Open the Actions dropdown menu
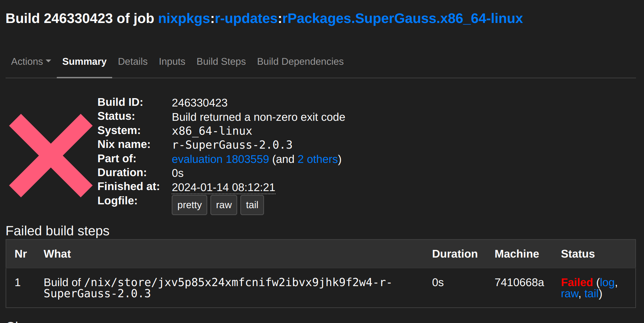The image size is (644, 323). click(x=31, y=62)
